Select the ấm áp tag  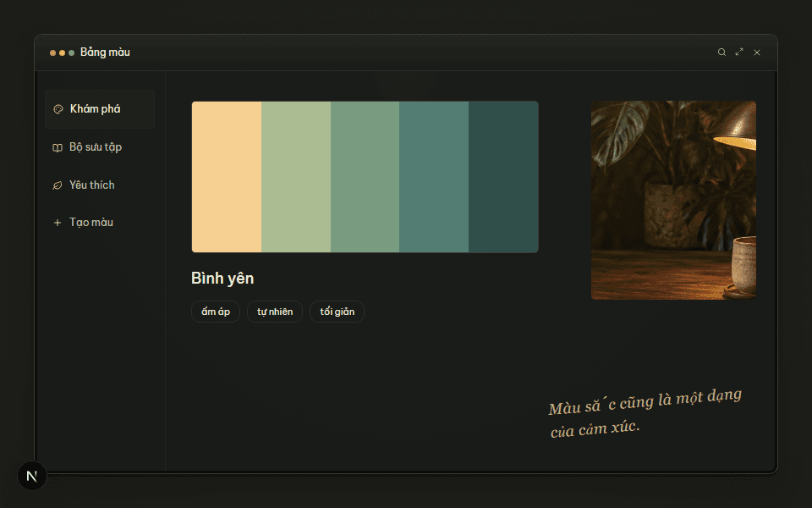coord(216,312)
